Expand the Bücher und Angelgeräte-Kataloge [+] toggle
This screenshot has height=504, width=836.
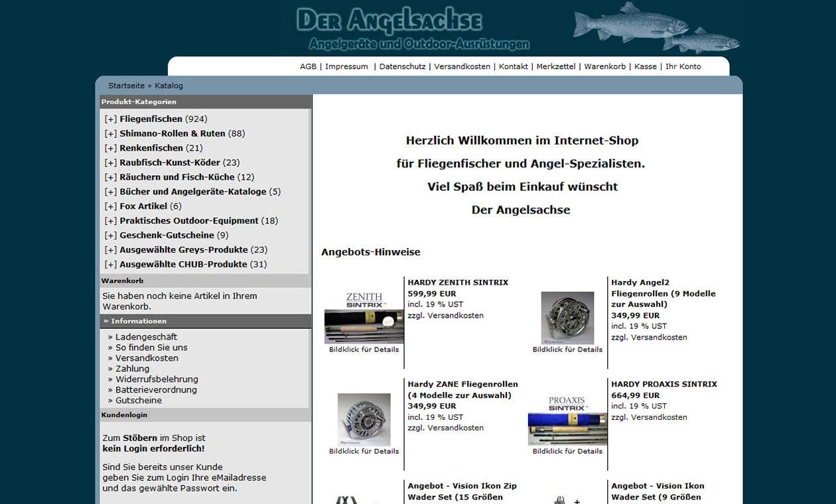coord(110,192)
